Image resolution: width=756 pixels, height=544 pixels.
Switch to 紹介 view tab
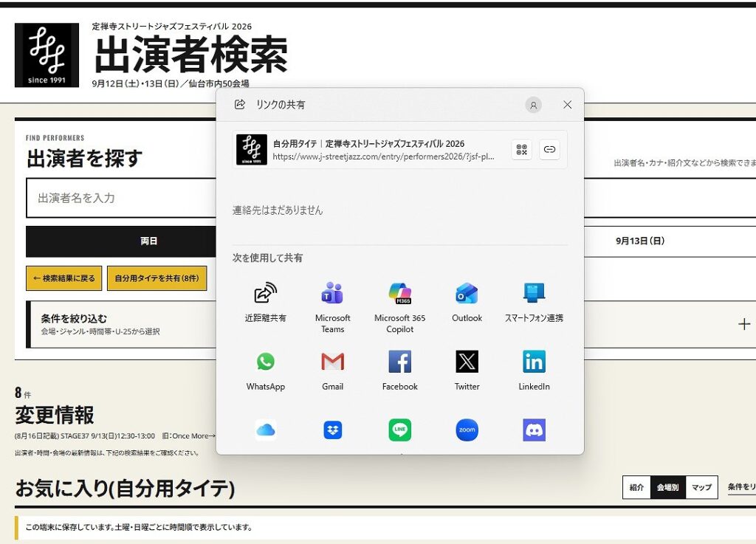(x=636, y=487)
